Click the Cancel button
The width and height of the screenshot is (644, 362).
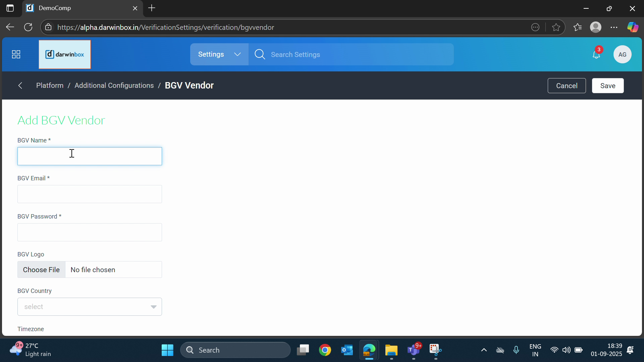click(x=567, y=86)
